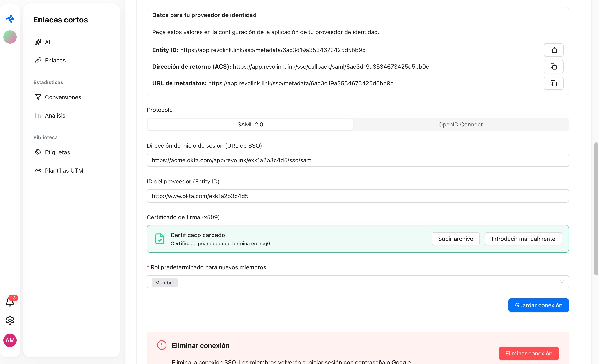The height and width of the screenshot is (364, 599).
Task: Click the chain link icon next to Enlaces
Action: click(38, 60)
